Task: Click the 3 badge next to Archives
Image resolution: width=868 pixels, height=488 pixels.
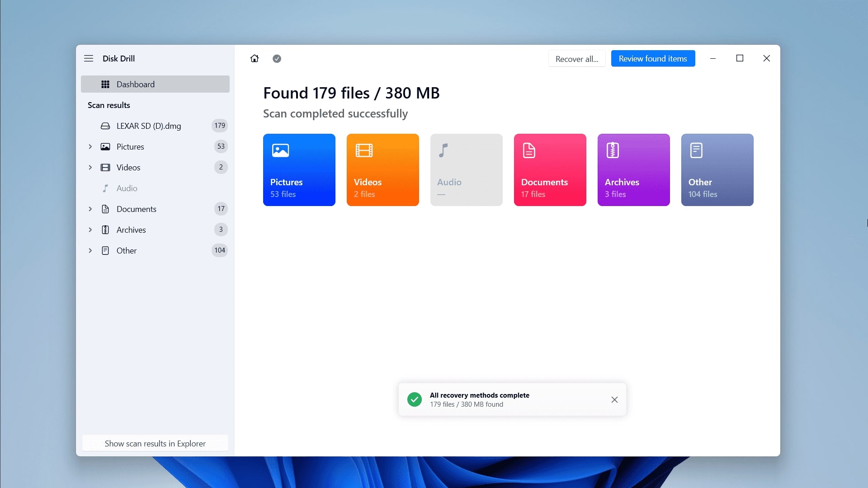Action: click(221, 230)
